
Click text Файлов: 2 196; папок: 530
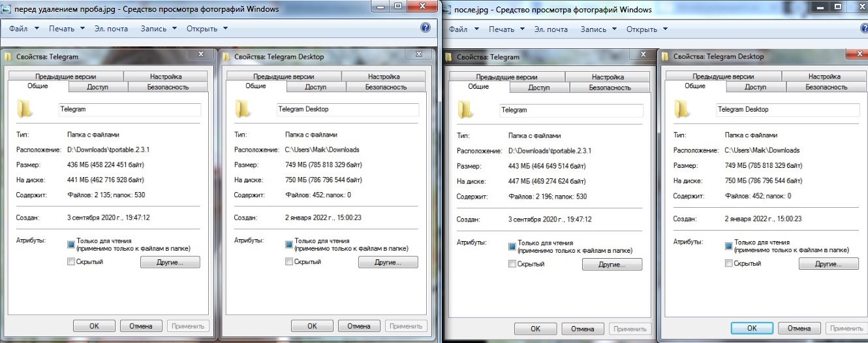549,196
